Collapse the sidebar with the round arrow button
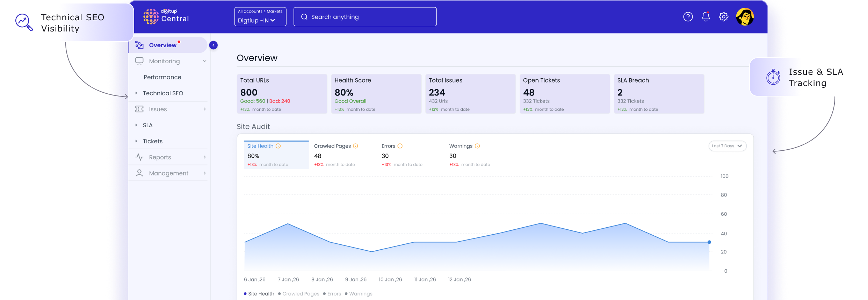 point(214,45)
